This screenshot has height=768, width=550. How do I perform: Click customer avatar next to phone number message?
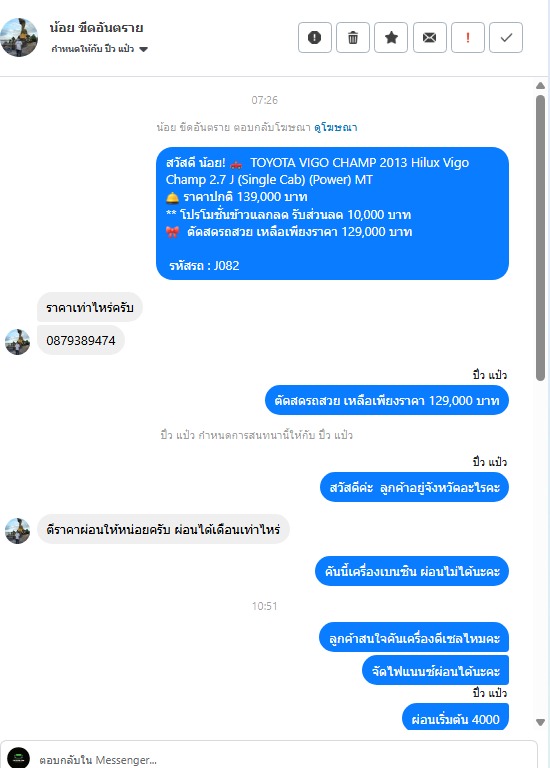[18, 342]
